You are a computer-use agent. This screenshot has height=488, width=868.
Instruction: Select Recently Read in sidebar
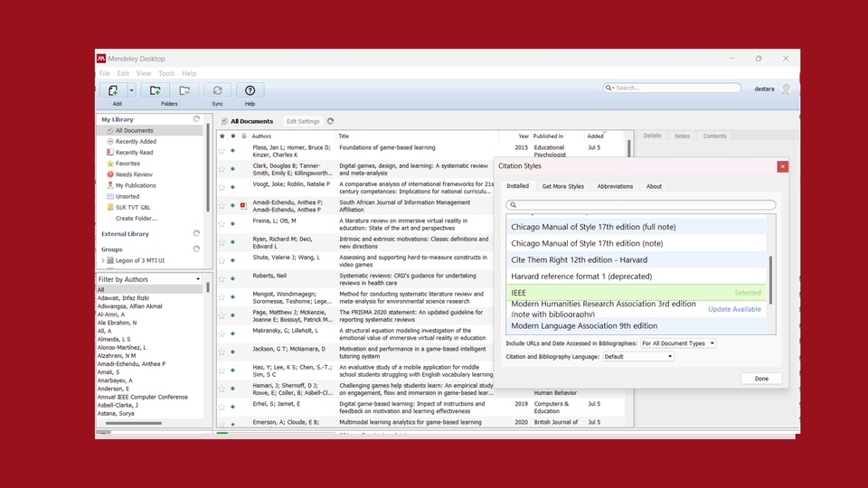[x=134, y=153]
